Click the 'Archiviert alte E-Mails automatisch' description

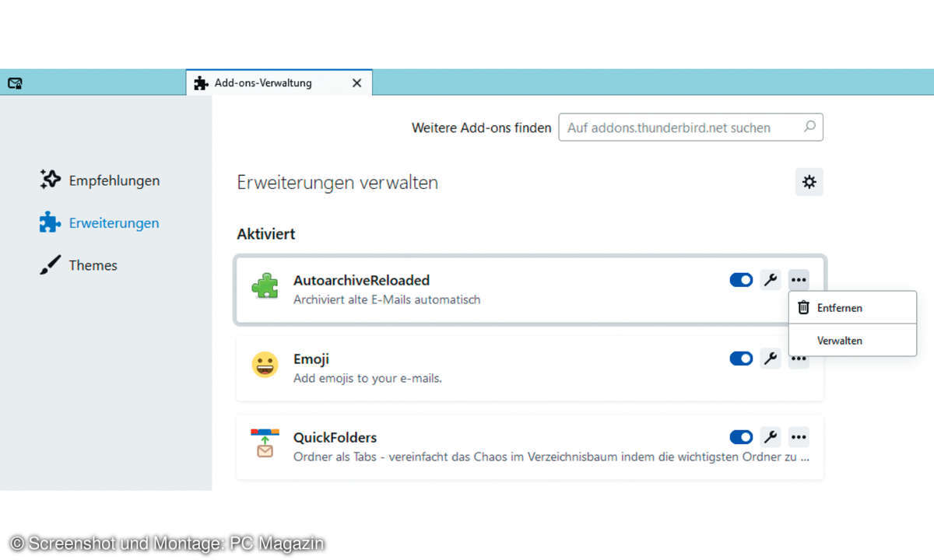point(387,299)
